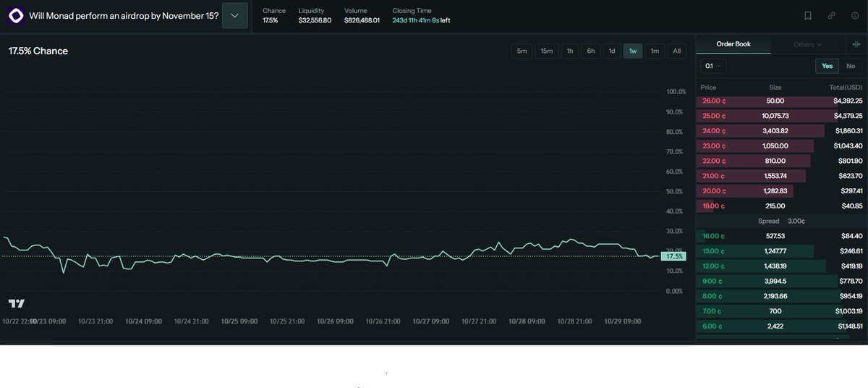Screen dimensions: 868x388
Task: Select the 7.00¢ bid row
Action: 781,311
